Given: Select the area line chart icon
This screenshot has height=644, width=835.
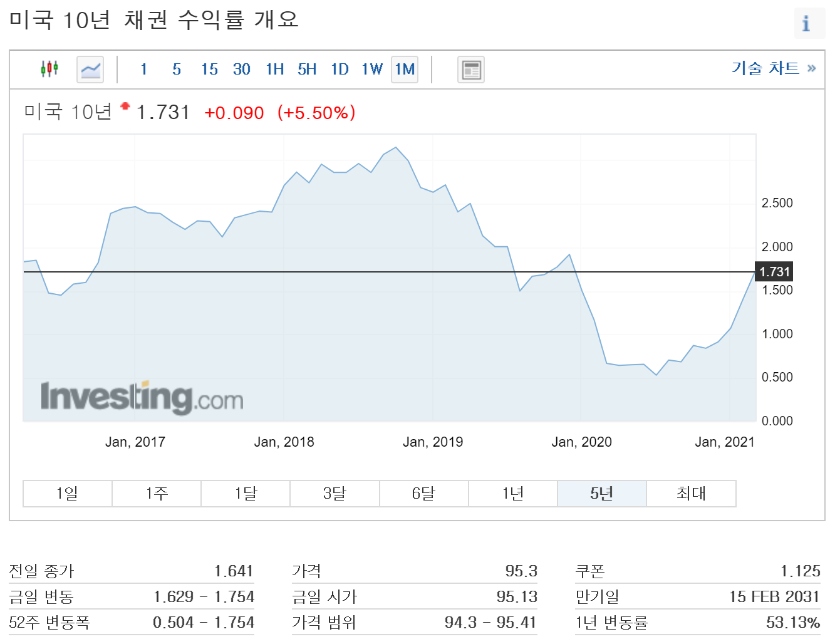Looking at the screenshot, I should [x=90, y=70].
